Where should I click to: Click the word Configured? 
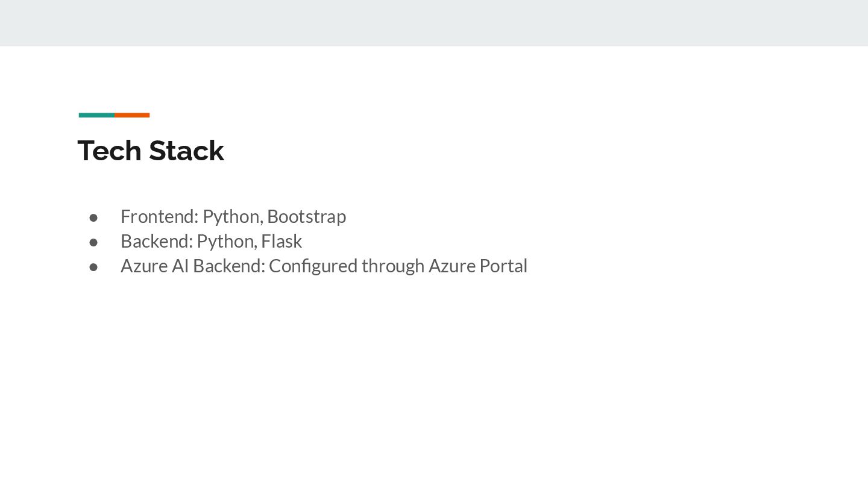313,266
